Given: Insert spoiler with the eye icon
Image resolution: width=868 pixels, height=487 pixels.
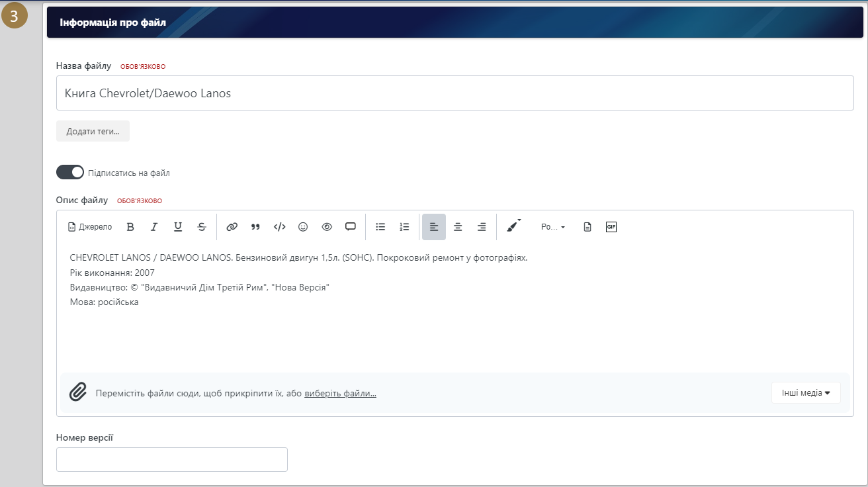Looking at the screenshot, I should tap(327, 227).
